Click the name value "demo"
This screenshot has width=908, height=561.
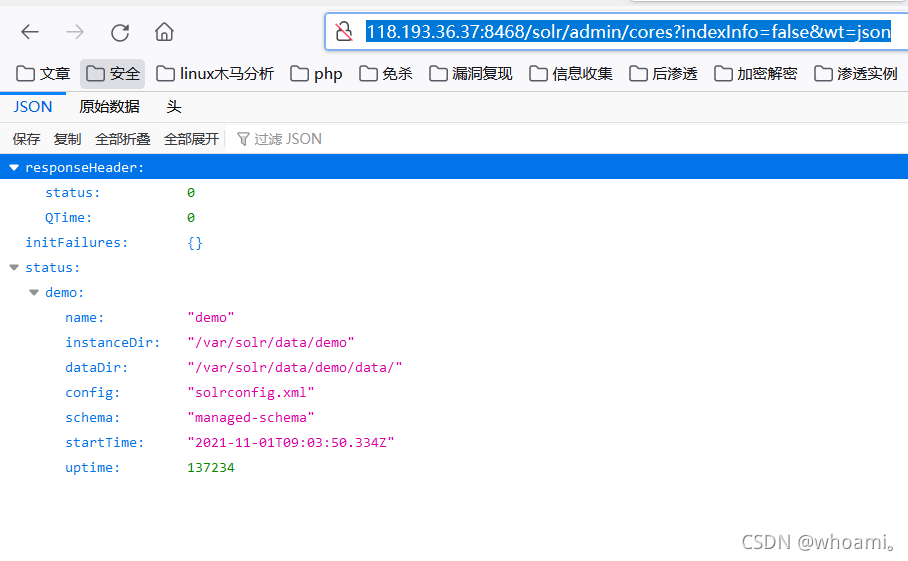coord(211,317)
